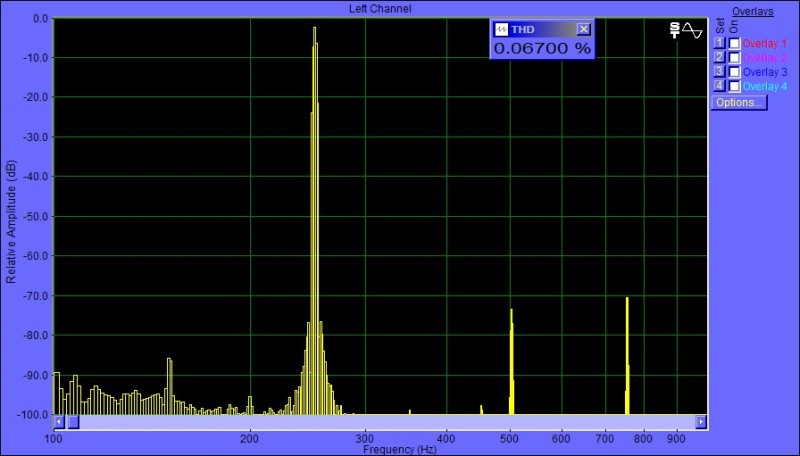The width and height of the screenshot is (800, 456).
Task: Click the THD value 0.06700 %
Action: click(x=542, y=48)
